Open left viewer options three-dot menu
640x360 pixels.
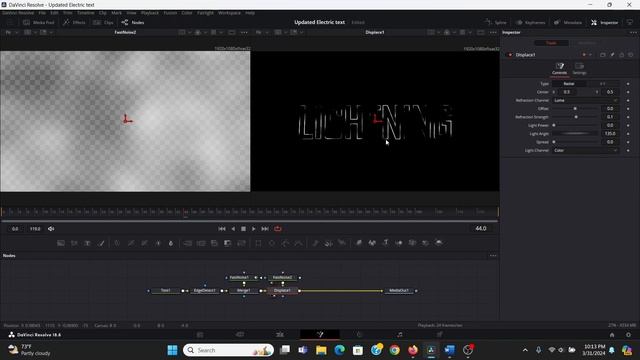[x=244, y=32]
